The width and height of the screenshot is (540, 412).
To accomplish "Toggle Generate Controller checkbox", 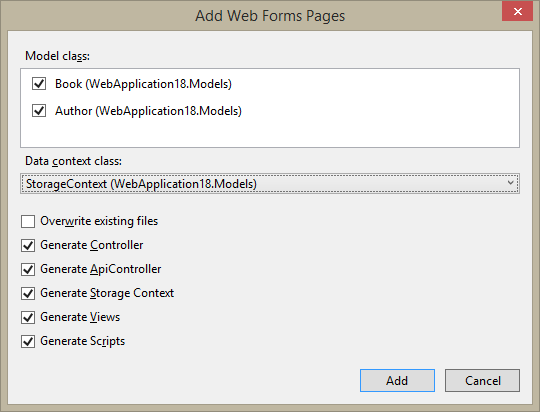I will (28, 246).
